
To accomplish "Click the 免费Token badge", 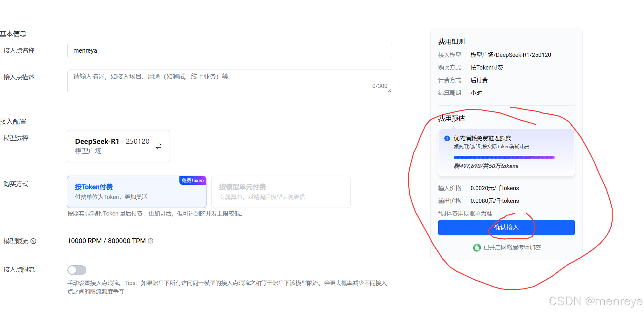I will [x=193, y=181].
